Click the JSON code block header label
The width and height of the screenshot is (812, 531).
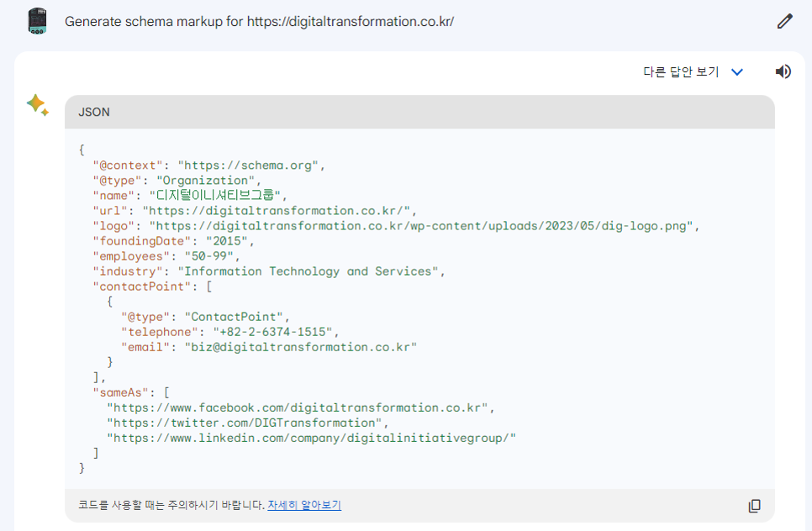click(x=94, y=112)
